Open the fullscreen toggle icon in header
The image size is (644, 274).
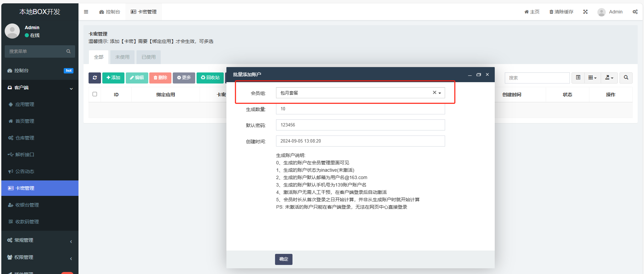pos(585,12)
